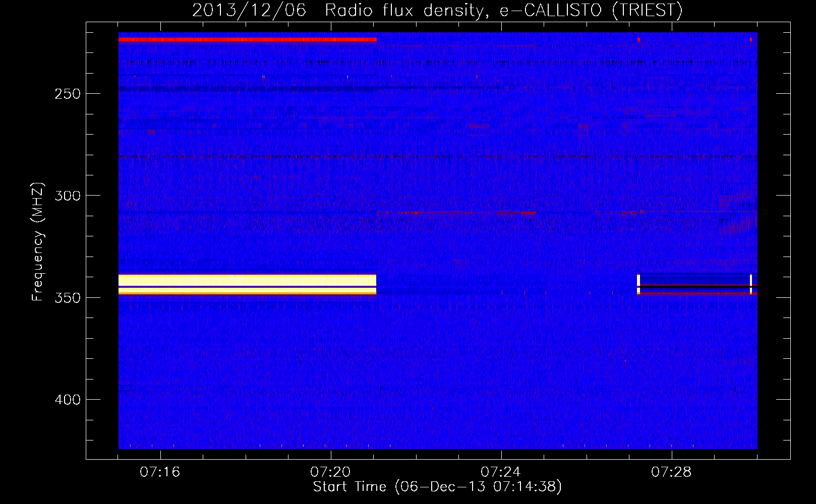
Task: Click the 300 frequency tick label
Action: [x=68, y=196]
